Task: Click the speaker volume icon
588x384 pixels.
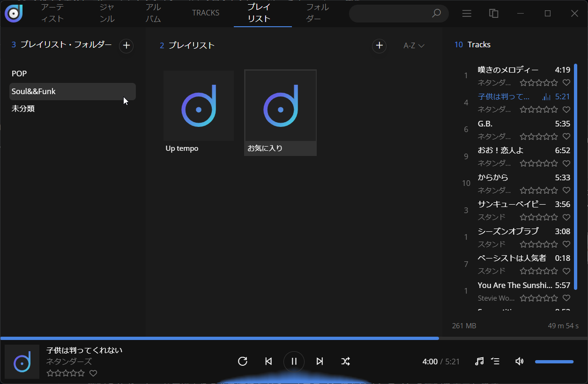Action: [519, 361]
